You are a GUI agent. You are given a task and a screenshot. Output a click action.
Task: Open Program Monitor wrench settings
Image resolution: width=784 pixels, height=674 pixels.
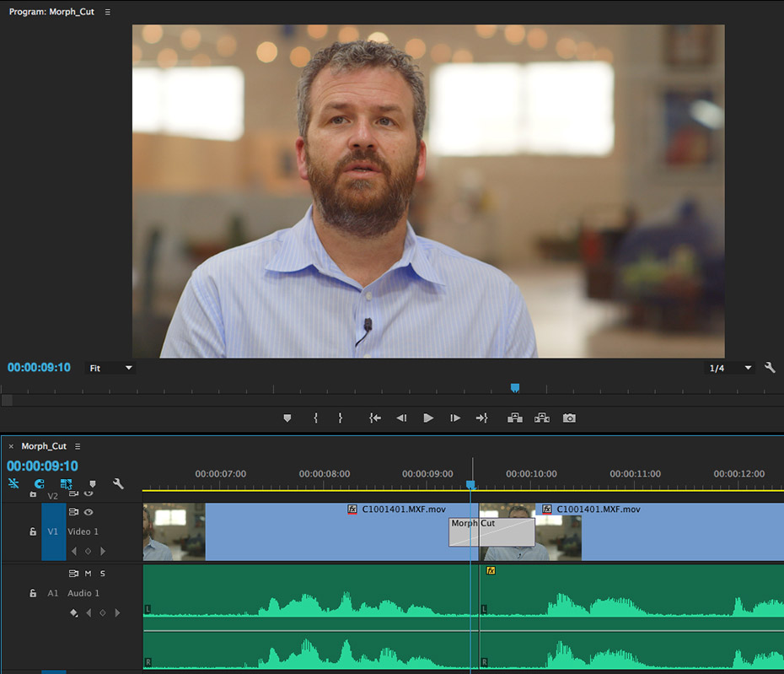pos(770,368)
